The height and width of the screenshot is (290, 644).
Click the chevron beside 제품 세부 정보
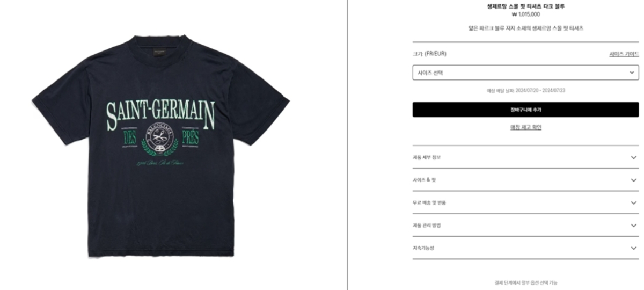634,157
